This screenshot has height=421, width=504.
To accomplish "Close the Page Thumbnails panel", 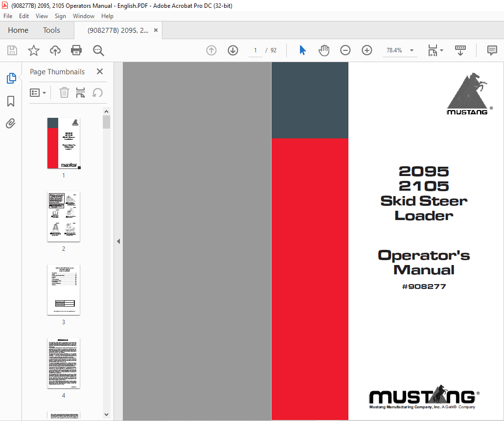I will tap(100, 71).
